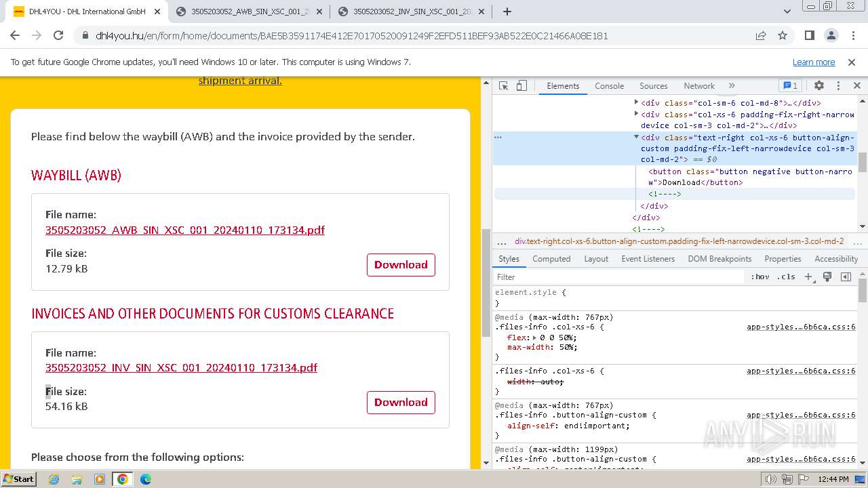Share this page using the share icon
Viewport: 868px width, 488px height.
[761, 36]
